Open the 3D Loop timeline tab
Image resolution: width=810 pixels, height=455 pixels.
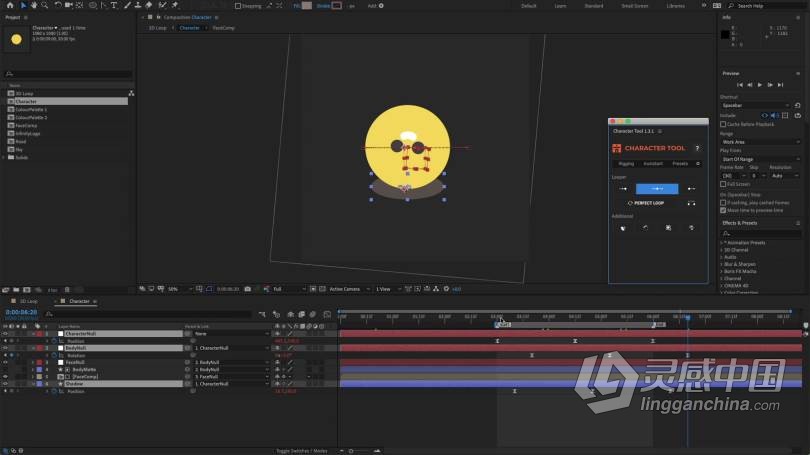point(28,301)
